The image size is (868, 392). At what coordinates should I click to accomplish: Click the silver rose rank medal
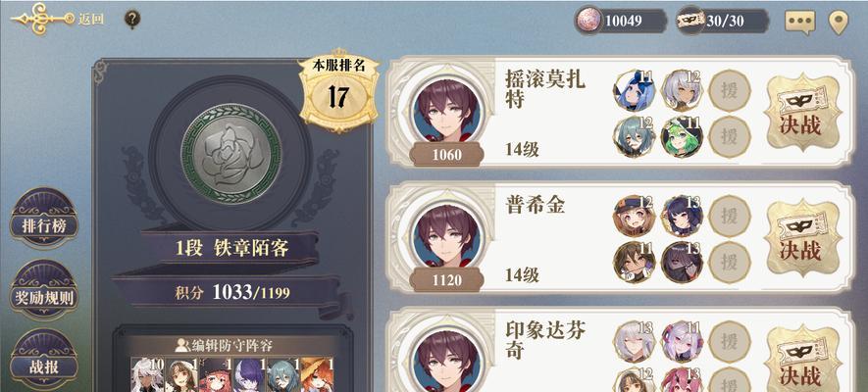click(x=230, y=153)
